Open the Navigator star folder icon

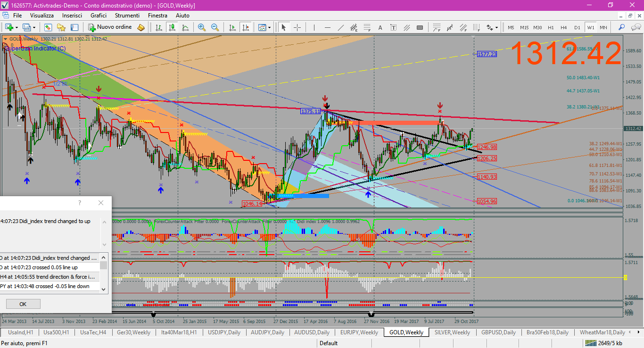[61, 27]
